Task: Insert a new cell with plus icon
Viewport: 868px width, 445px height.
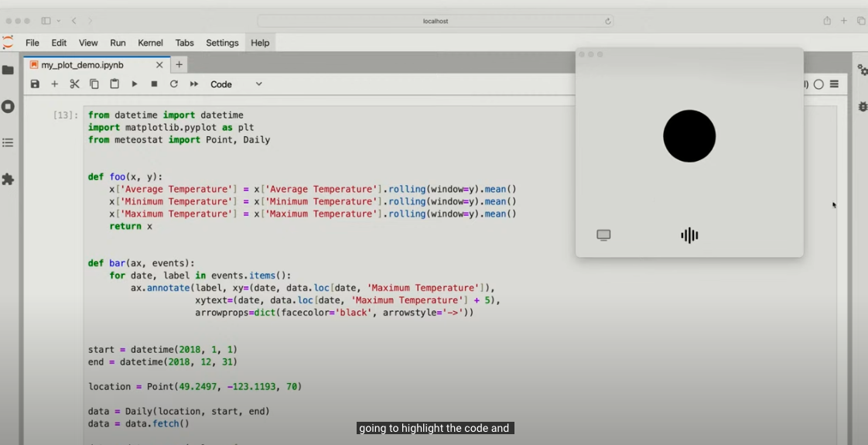Action: (x=55, y=84)
